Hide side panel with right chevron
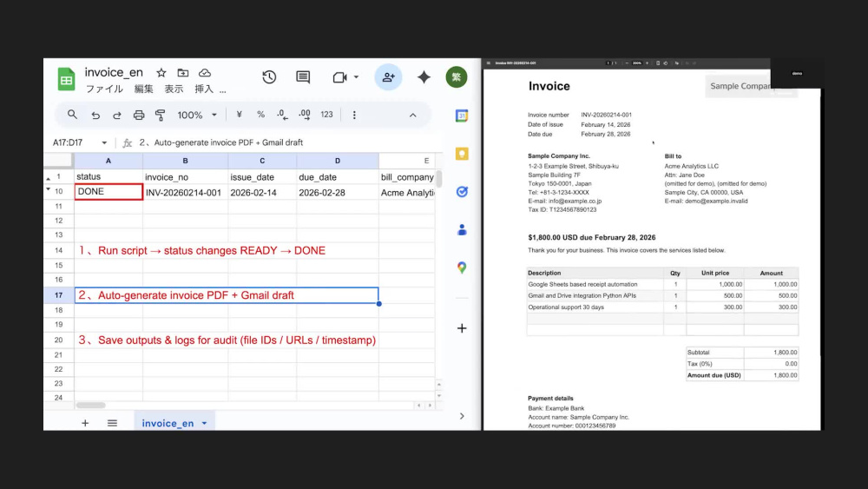The height and width of the screenshot is (489, 868). click(x=462, y=416)
